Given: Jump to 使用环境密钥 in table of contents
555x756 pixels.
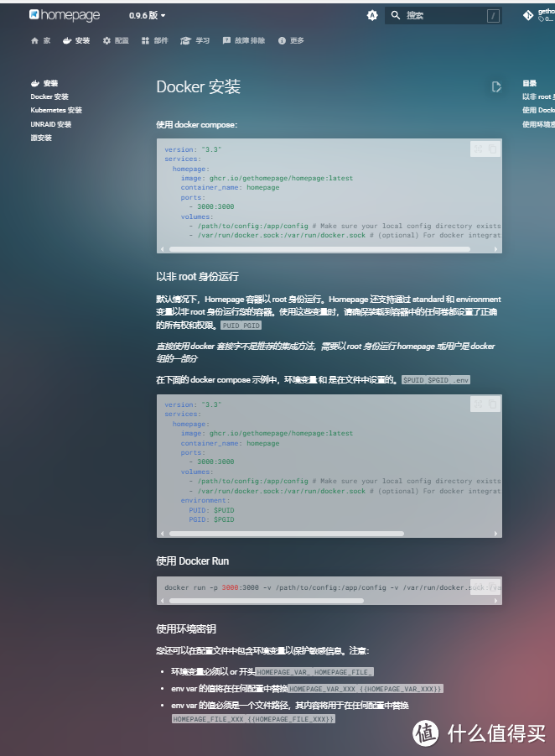Looking at the screenshot, I should pos(538,124).
